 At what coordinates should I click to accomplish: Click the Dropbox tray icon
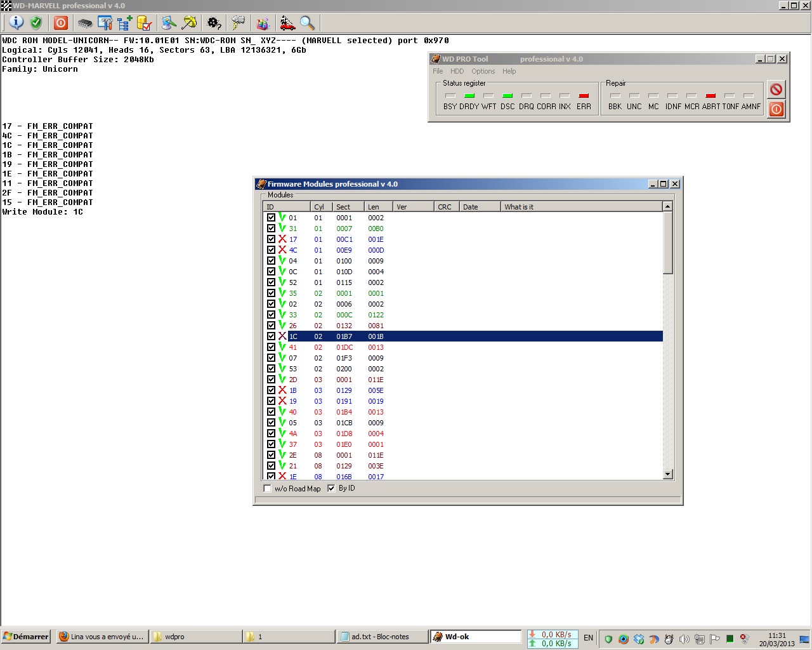pos(639,639)
